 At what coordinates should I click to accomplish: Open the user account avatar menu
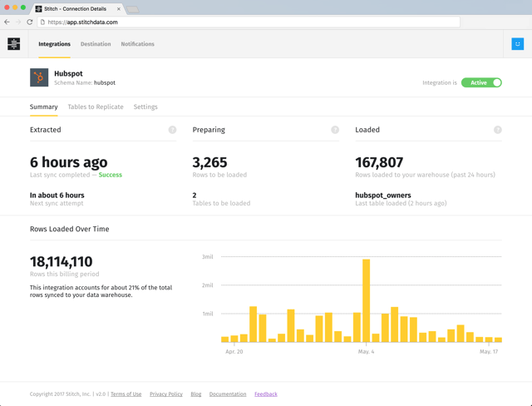click(517, 44)
